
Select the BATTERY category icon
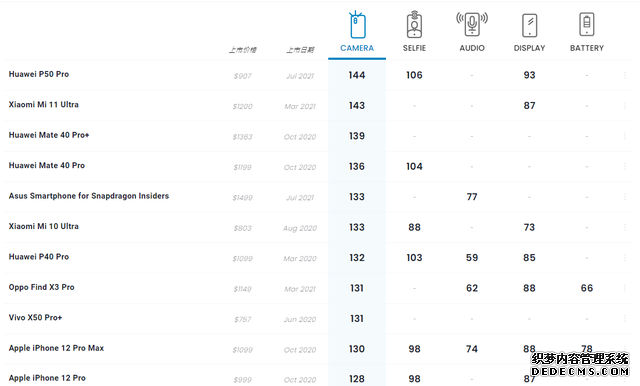587,24
